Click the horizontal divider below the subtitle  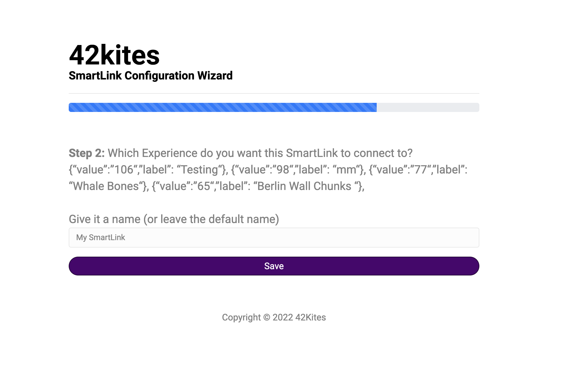point(274,93)
